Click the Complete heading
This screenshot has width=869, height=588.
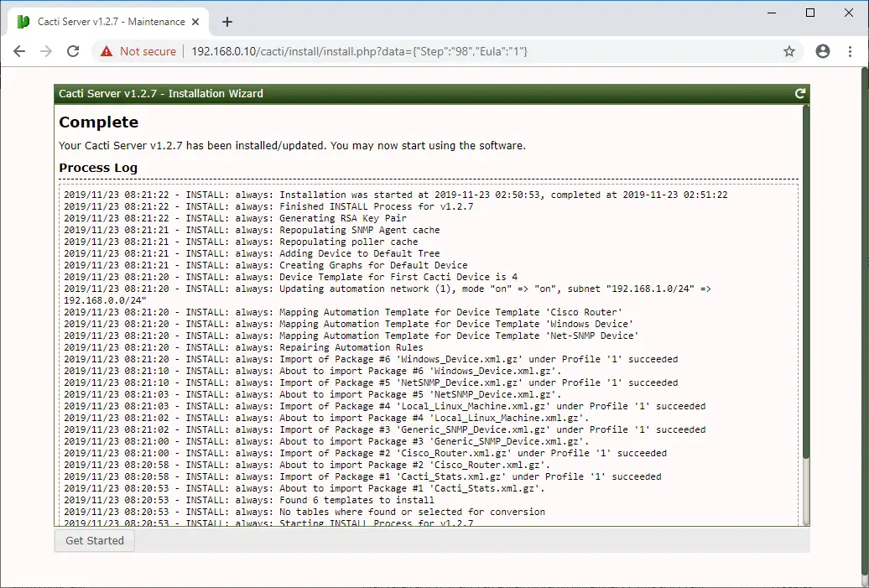pos(99,122)
